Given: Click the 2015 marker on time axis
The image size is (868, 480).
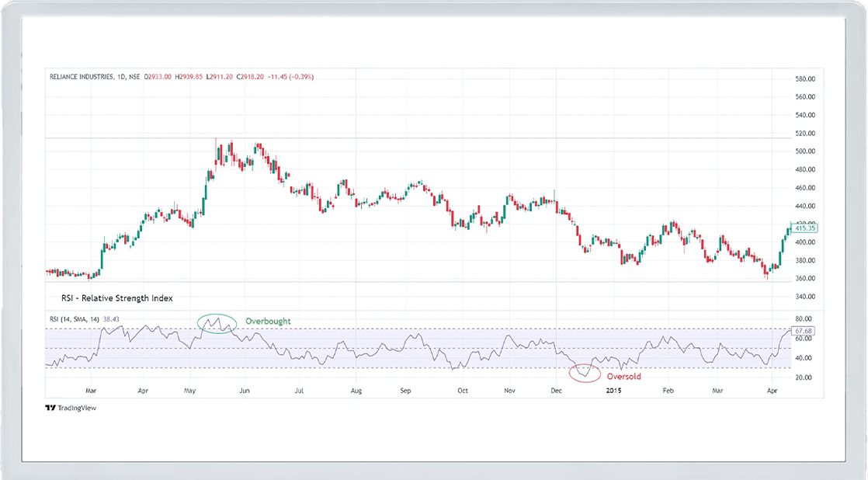Looking at the screenshot, I should click(x=615, y=391).
